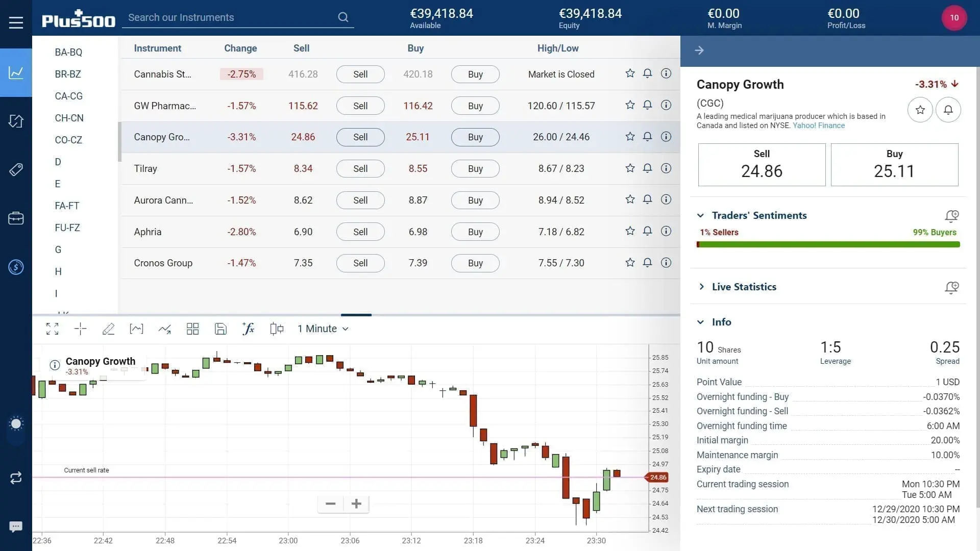Image resolution: width=980 pixels, height=551 pixels.
Task: Open the fx indicators menu
Action: 249,329
